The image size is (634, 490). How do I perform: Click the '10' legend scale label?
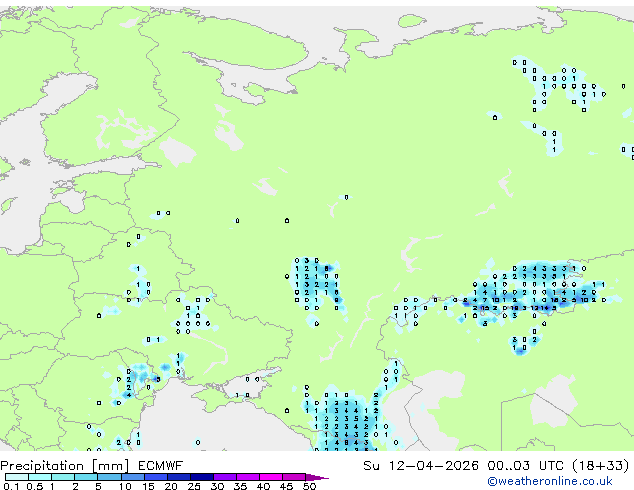125,486
